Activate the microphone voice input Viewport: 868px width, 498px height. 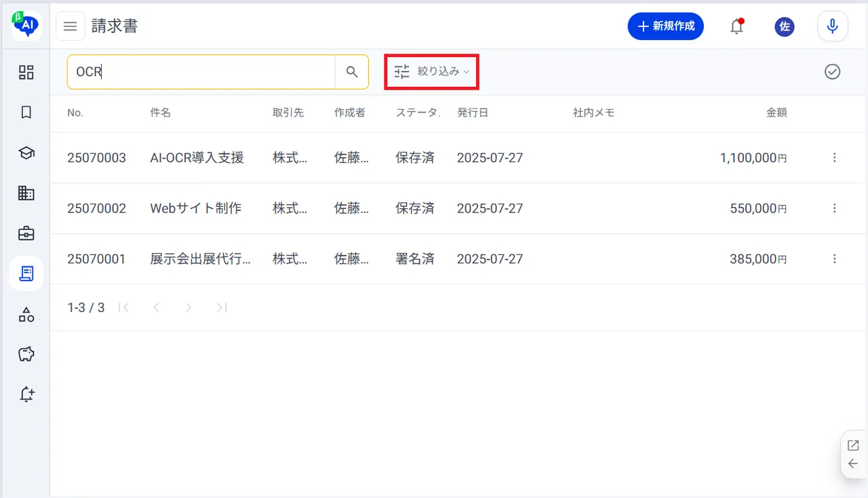coord(833,26)
